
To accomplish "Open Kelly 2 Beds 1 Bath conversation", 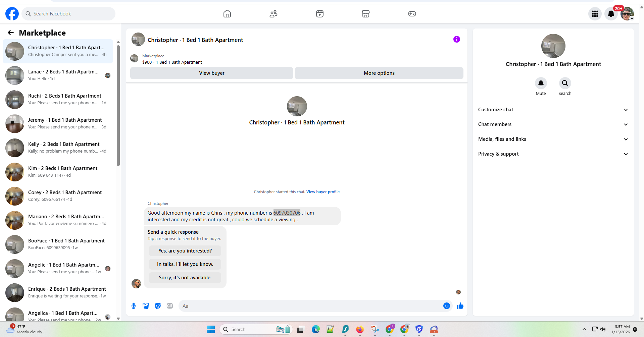I will point(58,148).
